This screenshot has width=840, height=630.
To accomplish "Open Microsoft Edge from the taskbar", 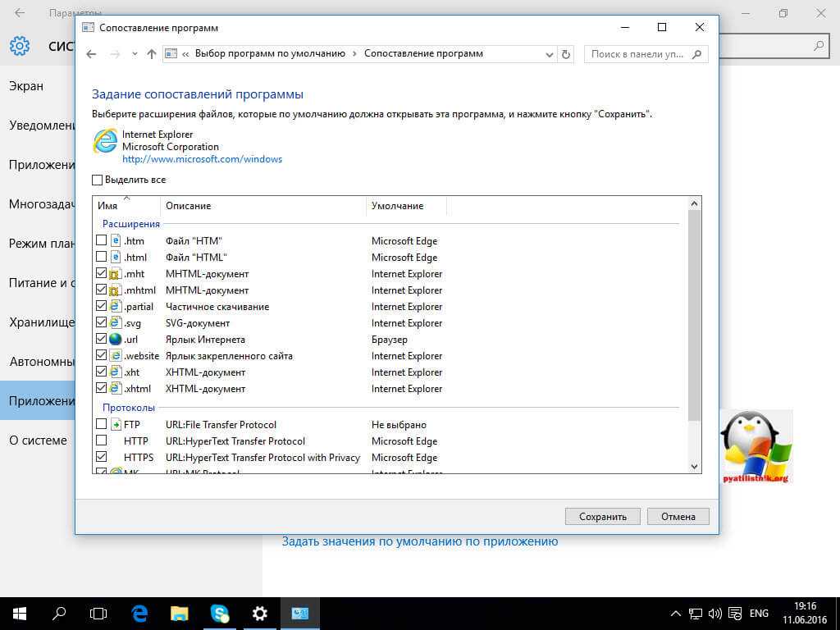I will [x=139, y=613].
